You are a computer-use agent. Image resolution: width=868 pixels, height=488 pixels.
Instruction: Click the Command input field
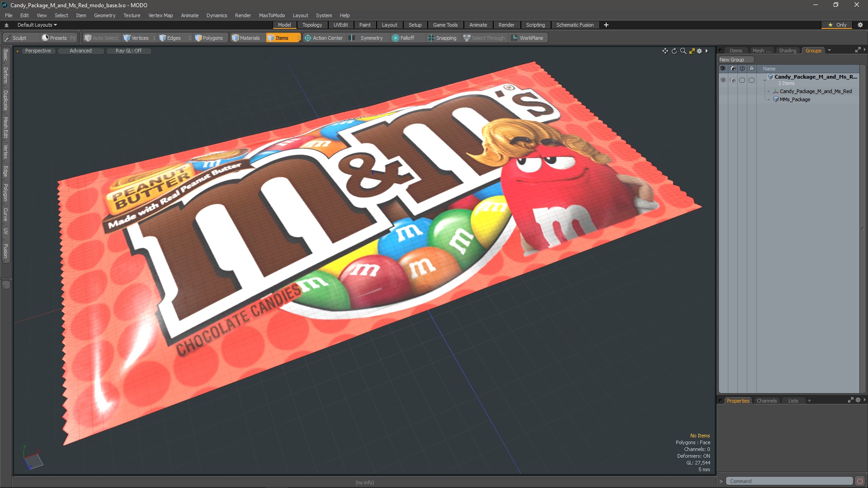point(789,481)
